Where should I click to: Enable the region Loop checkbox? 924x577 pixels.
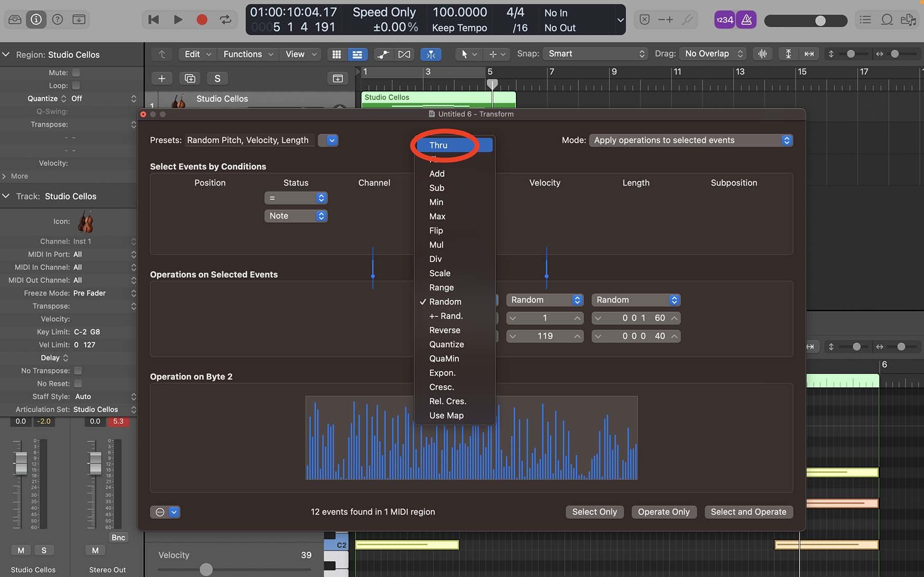pos(76,86)
